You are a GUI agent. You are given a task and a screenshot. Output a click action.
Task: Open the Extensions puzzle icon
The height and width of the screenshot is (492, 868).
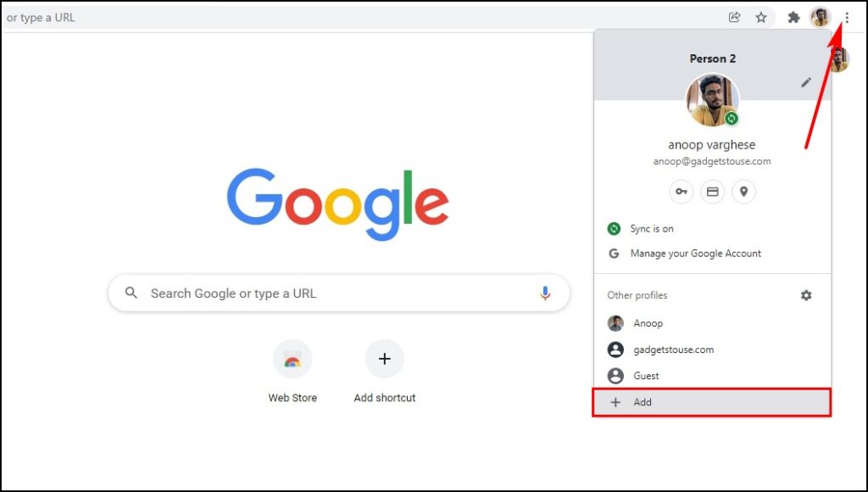tap(793, 17)
